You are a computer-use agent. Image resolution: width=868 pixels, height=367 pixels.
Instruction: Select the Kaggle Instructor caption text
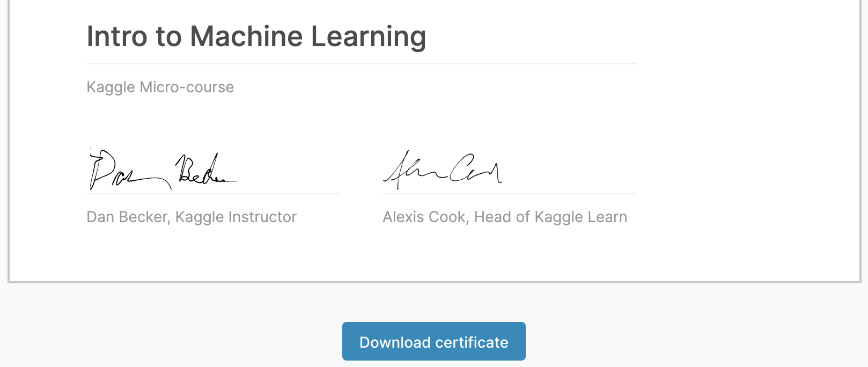(x=236, y=217)
